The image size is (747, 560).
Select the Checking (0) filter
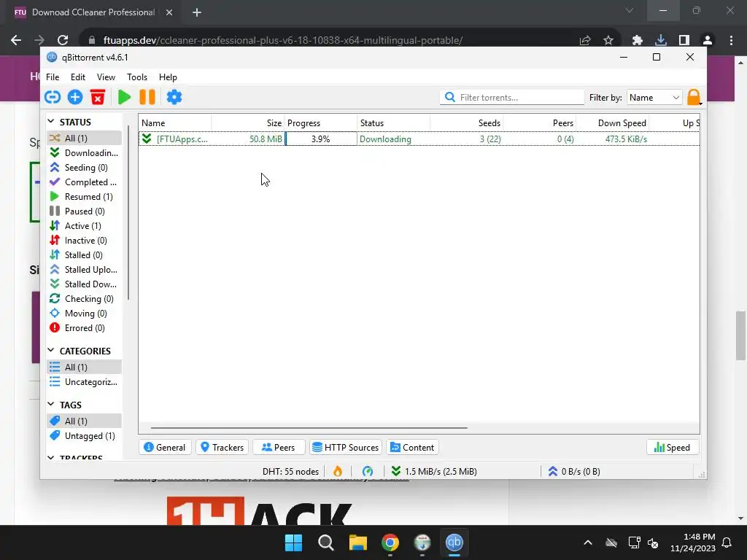[x=85, y=299]
